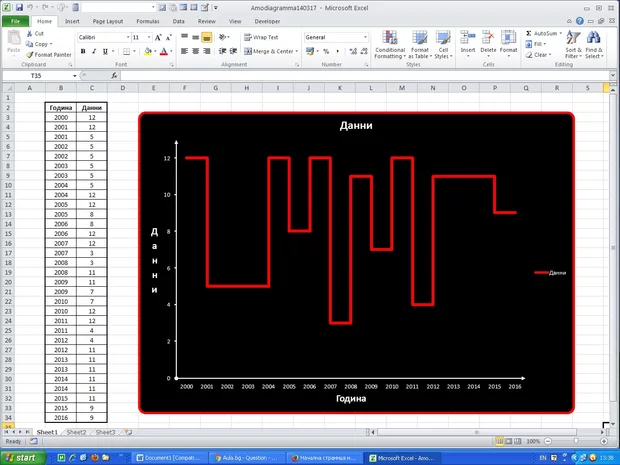Click the Sort & Filter icon
This screenshot has width=620, height=465.
tap(573, 37)
